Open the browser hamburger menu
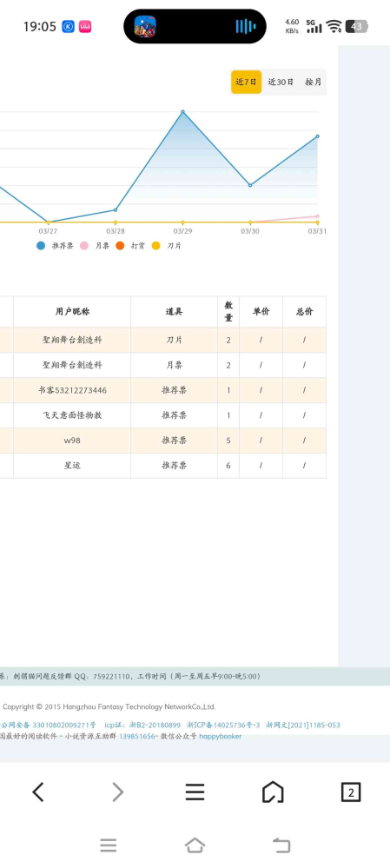Viewport: 390px width, 868px height. (195, 792)
